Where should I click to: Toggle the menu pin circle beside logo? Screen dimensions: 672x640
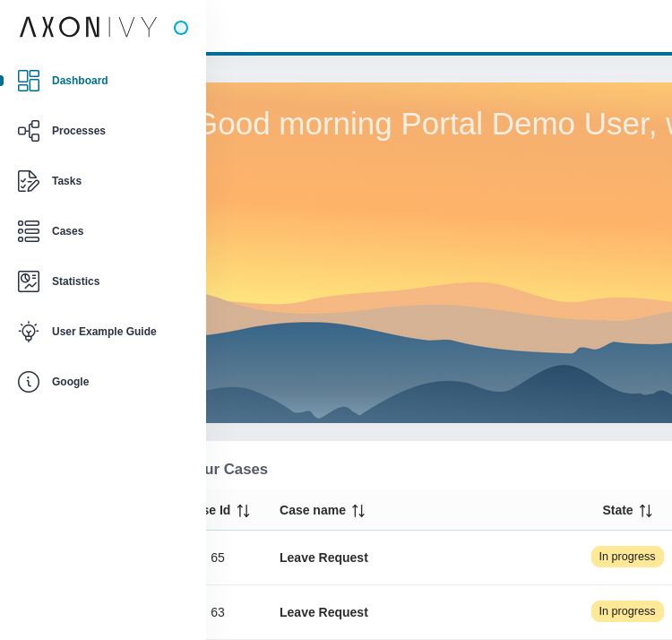click(x=181, y=28)
